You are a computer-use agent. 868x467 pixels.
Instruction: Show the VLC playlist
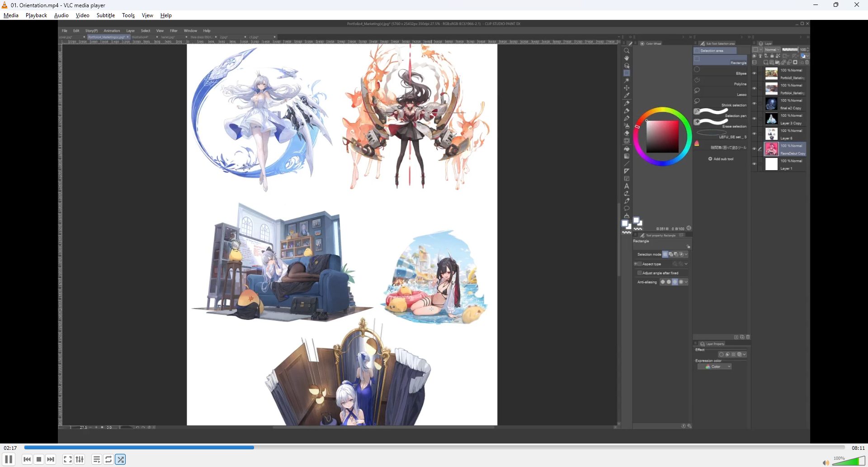[x=97, y=459]
